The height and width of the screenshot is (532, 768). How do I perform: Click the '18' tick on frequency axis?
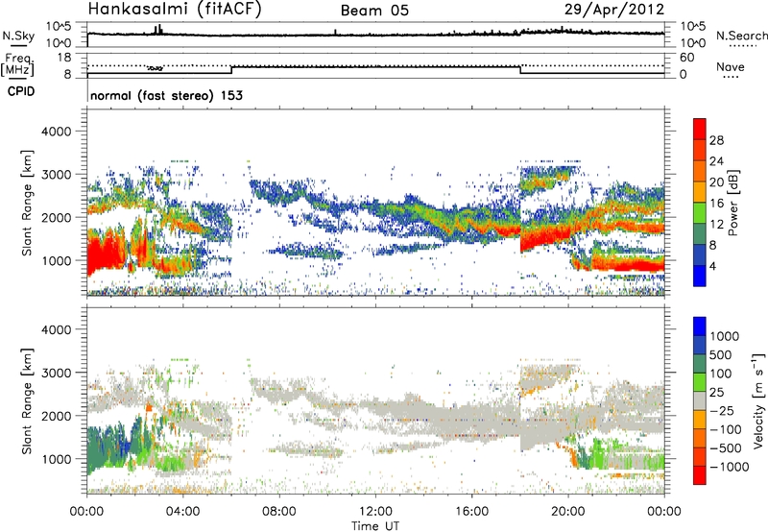coord(64,58)
